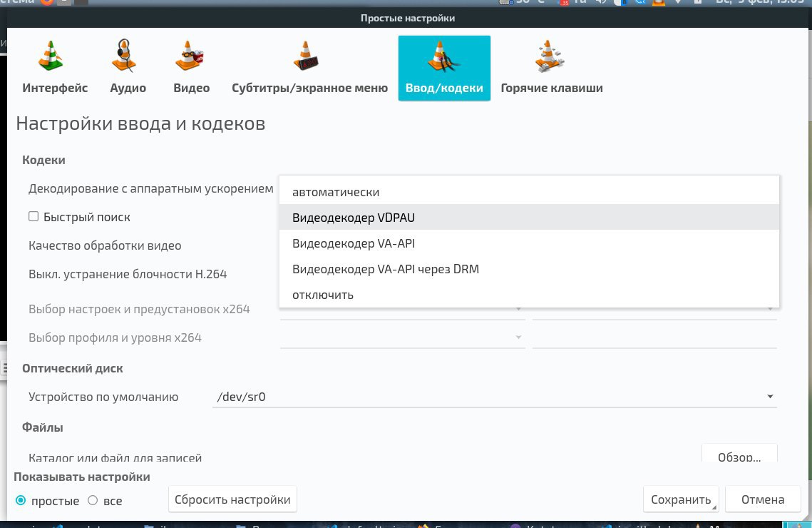This screenshot has width=812, height=528.
Task: Click the Обзор... browse button
Action: click(x=739, y=453)
